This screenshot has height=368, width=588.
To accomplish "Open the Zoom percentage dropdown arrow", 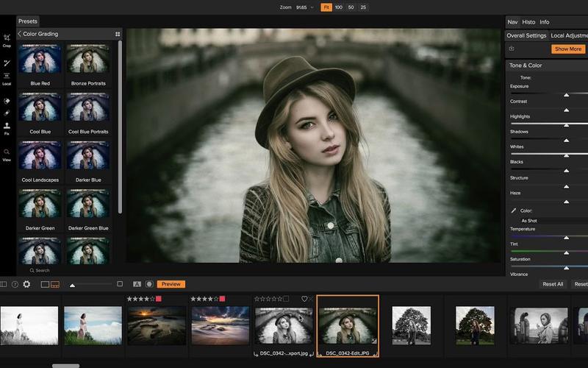I will click(312, 7).
